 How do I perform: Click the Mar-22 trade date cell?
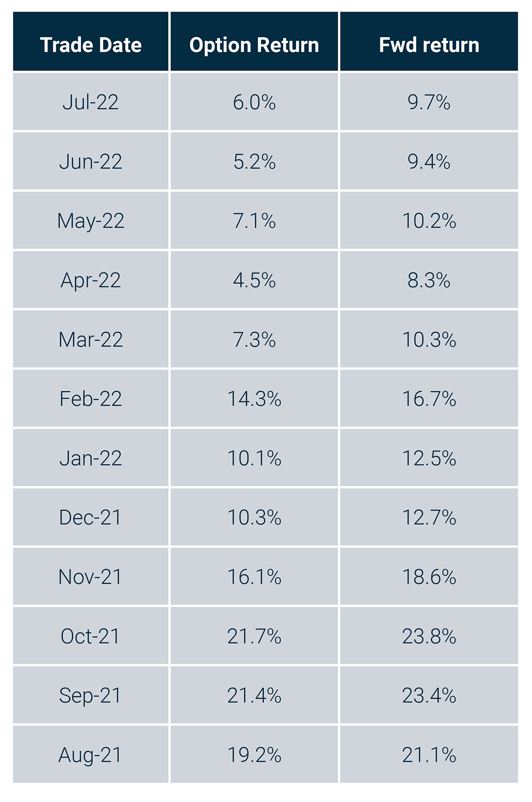tap(90, 340)
